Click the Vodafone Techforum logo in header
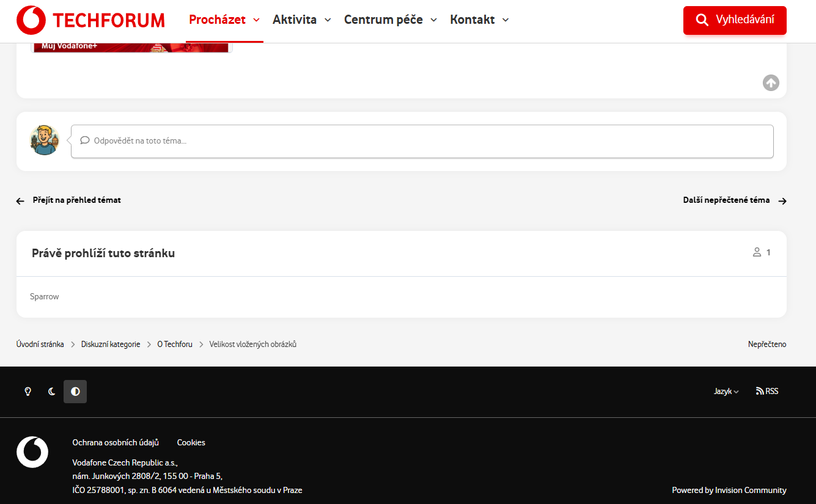Viewport: 816px width, 504px height. pyautogui.click(x=90, y=20)
